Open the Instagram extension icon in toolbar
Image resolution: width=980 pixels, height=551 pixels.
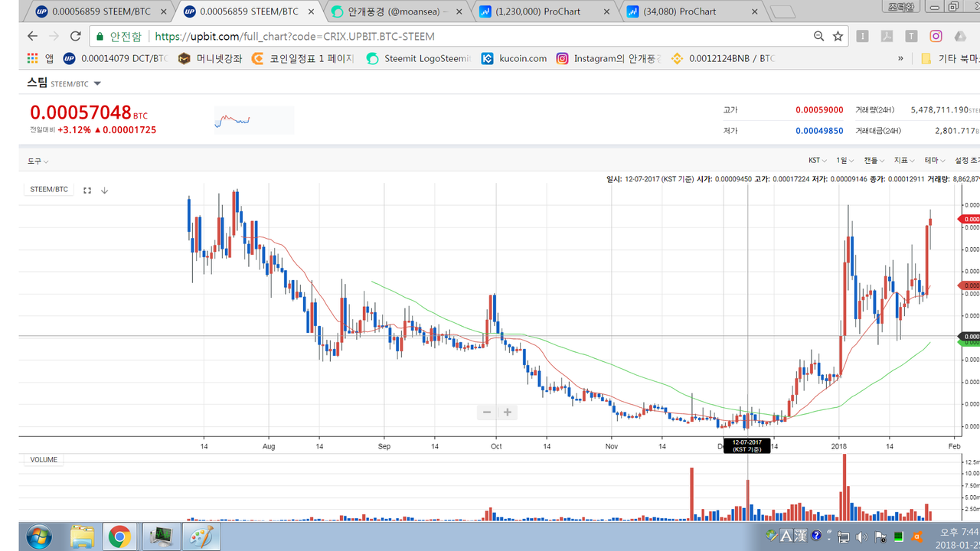936,36
